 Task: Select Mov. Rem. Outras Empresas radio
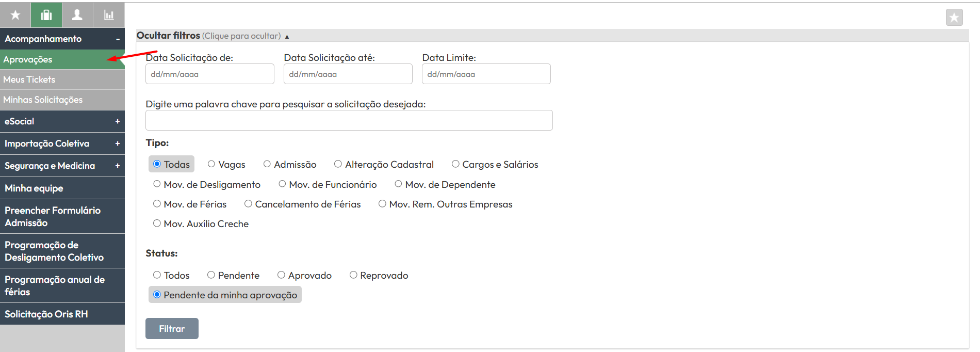pyautogui.click(x=382, y=204)
